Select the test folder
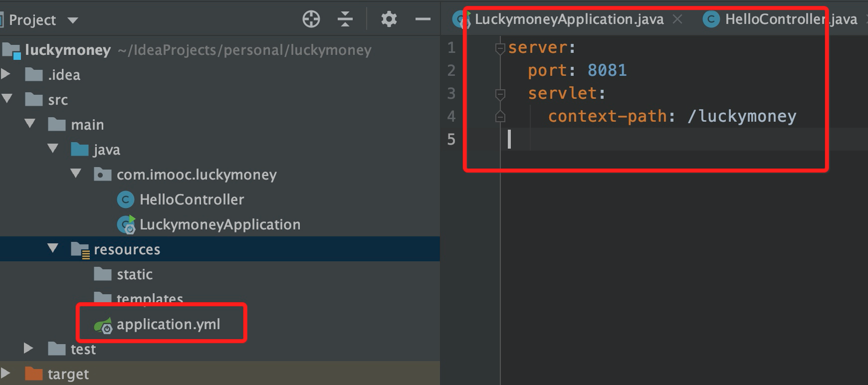This screenshot has width=868, height=385. click(83, 349)
